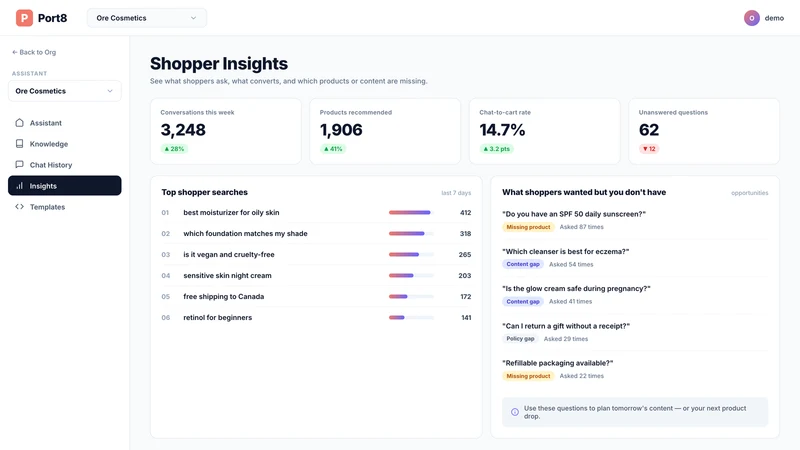Click the Asked 87 times count

tap(581, 227)
